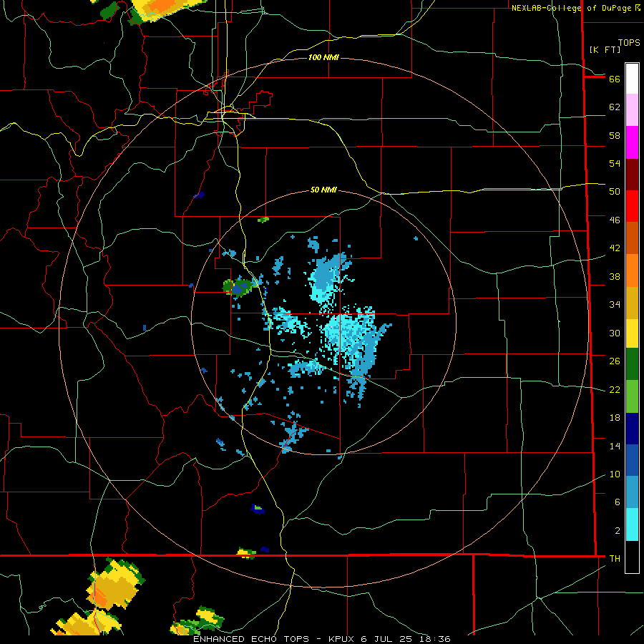Viewport: 644px width, 644px height.
Task: Click the 46 legend value
Action: tap(615, 220)
